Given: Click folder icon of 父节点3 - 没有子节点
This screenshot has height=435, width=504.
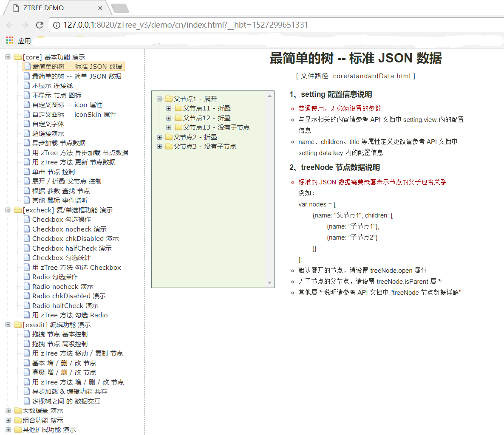Looking at the screenshot, I should (x=169, y=146).
